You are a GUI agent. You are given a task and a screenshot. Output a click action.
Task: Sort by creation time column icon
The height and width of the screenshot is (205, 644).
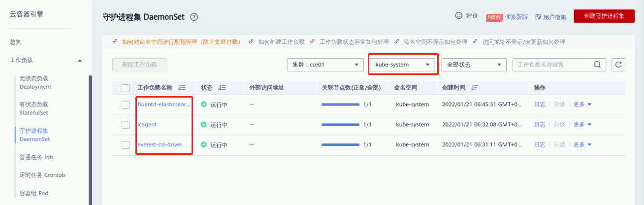coord(475,88)
